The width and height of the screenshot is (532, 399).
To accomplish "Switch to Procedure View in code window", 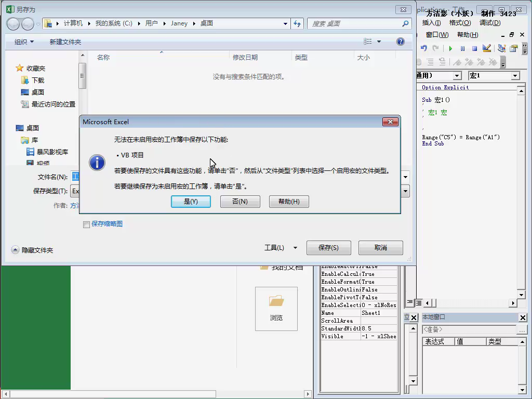I will [x=410, y=302].
